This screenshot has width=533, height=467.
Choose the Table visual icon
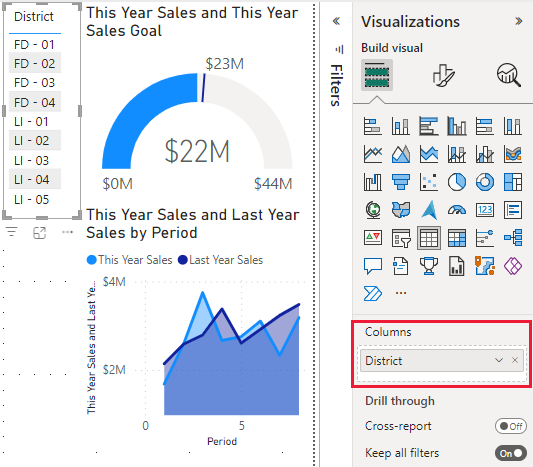coord(429,238)
